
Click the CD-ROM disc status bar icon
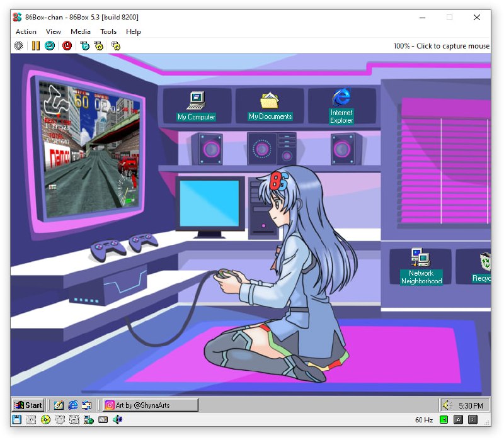click(x=45, y=420)
